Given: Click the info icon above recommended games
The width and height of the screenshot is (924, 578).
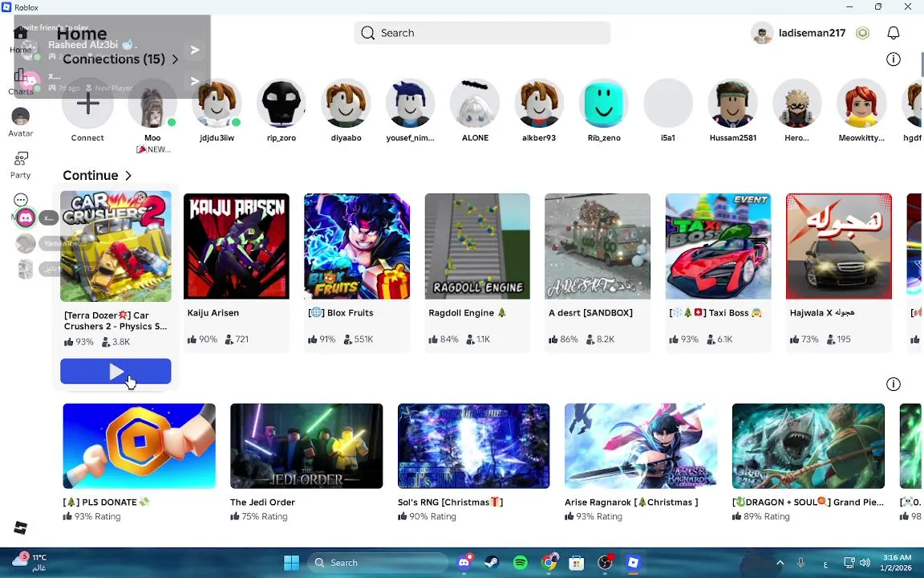Looking at the screenshot, I should click(894, 384).
